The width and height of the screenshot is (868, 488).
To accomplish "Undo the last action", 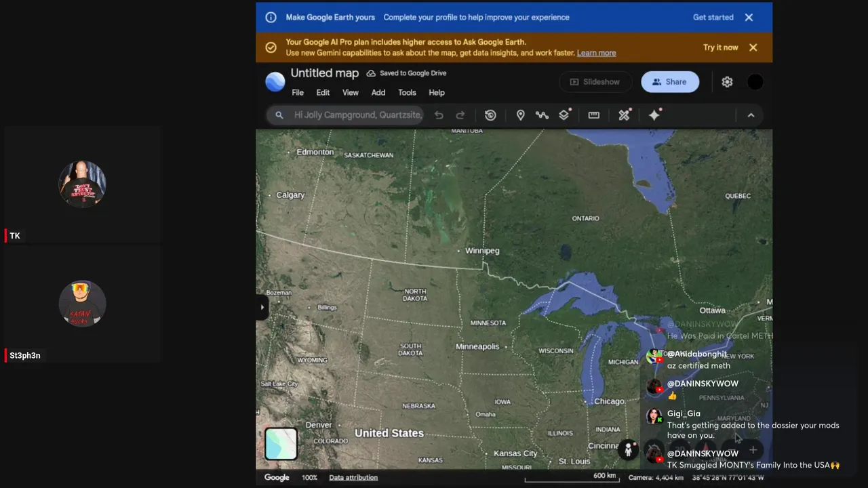I will click(x=439, y=115).
